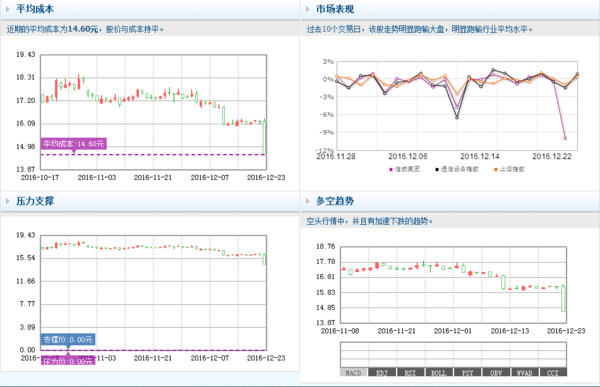Switch to the KDJ indicator tab
The image size is (600, 387).
382,372
